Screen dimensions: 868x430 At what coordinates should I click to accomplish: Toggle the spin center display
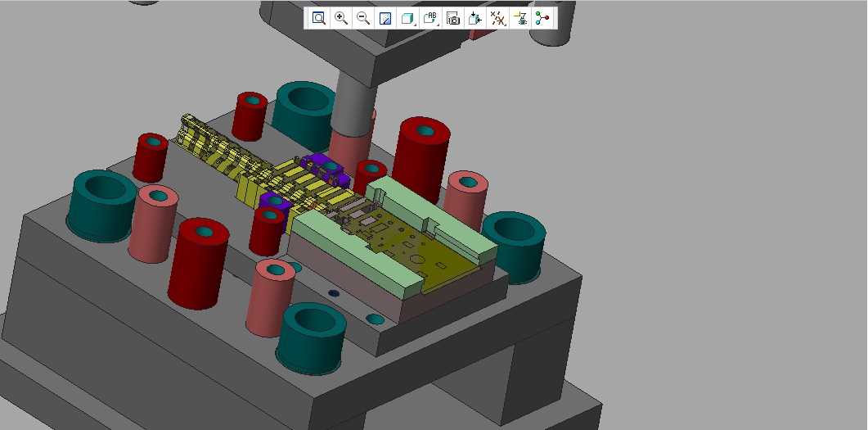[542, 18]
